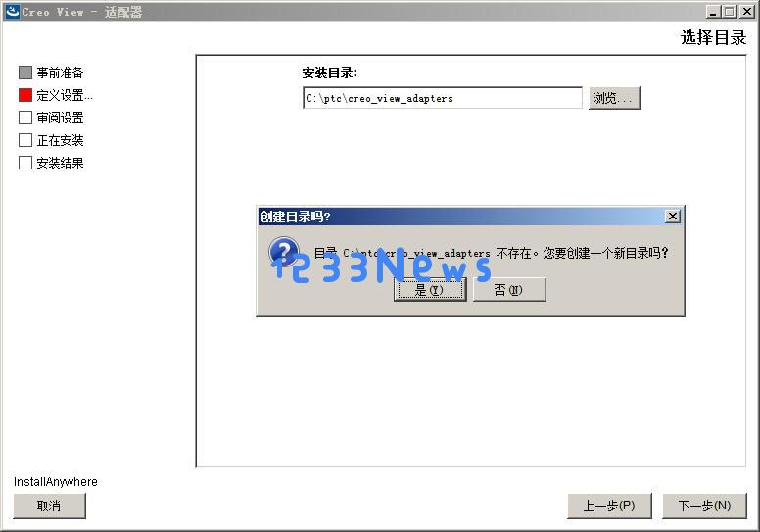Proceed with 下一步(N) button
760x532 pixels.
coord(704,506)
